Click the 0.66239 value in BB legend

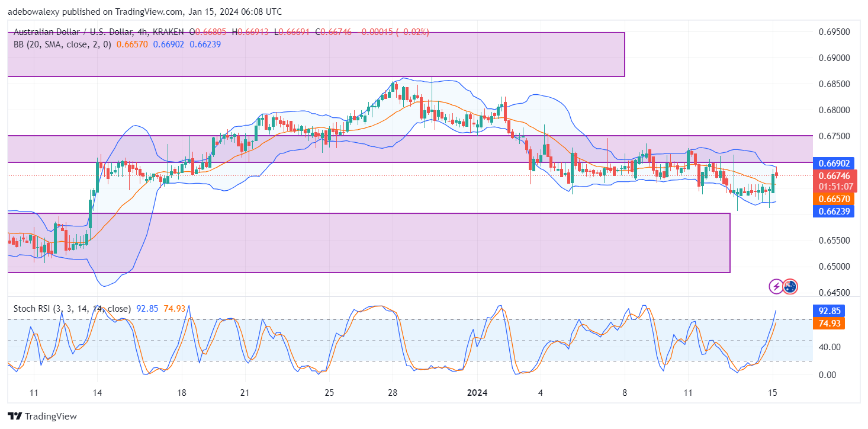(x=205, y=44)
